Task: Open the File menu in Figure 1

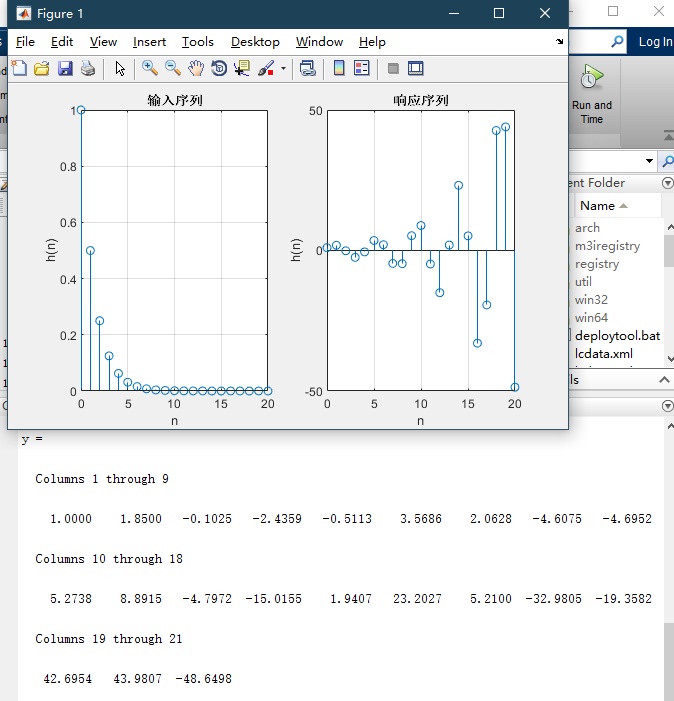Action: pos(25,42)
